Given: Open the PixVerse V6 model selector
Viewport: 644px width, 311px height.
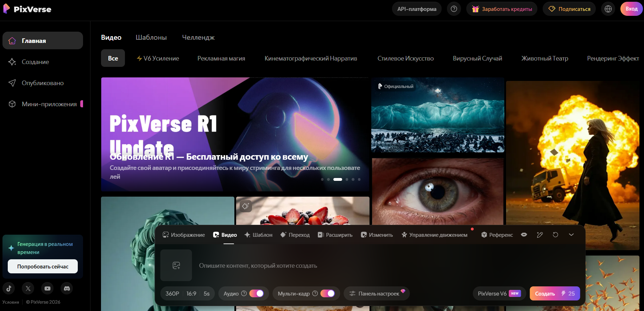Looking at the screenshot, I should [499, 293].
